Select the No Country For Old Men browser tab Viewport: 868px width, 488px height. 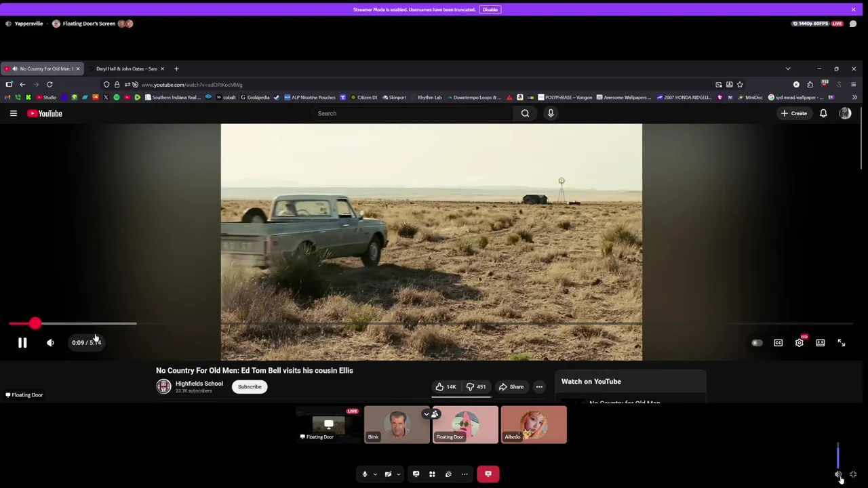[x=42, y=68]
